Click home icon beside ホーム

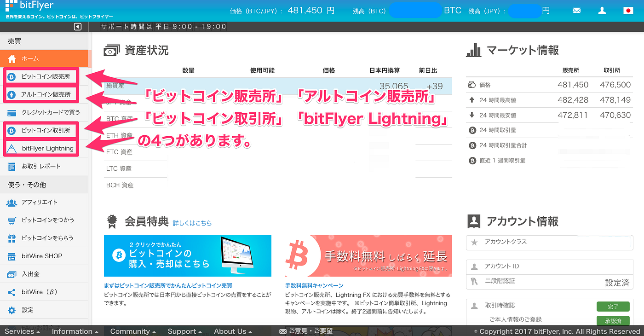coord(12,58)
